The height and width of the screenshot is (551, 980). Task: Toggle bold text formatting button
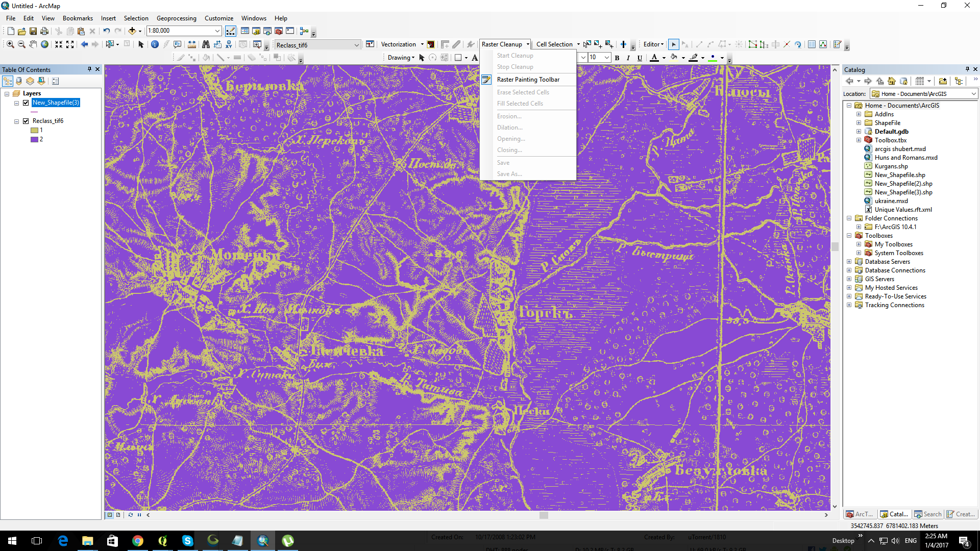pos(617,58)
